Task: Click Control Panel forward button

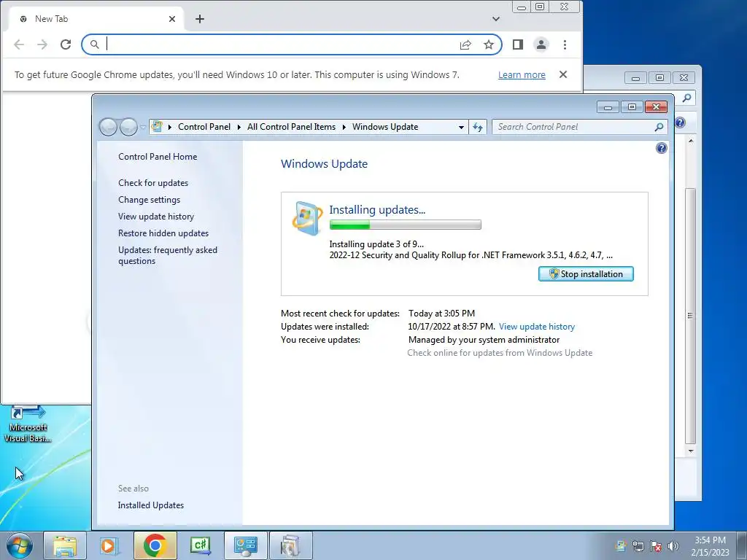Action: coord(128,127)
